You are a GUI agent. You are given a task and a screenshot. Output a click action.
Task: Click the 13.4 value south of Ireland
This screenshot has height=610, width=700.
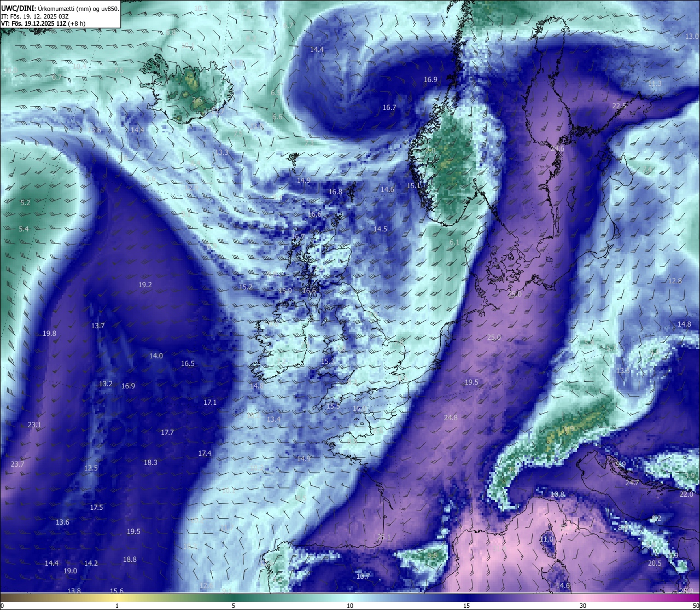click(273, 419)
